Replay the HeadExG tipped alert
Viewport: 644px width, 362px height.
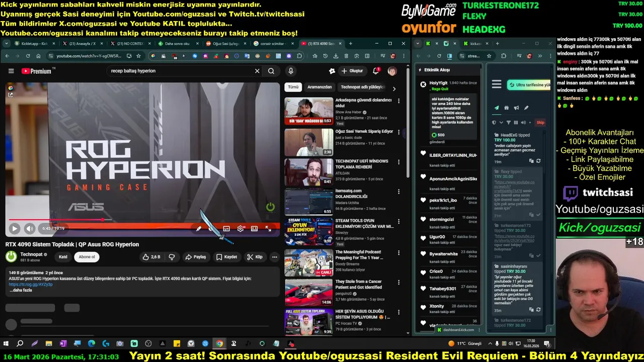pos(538,161)
